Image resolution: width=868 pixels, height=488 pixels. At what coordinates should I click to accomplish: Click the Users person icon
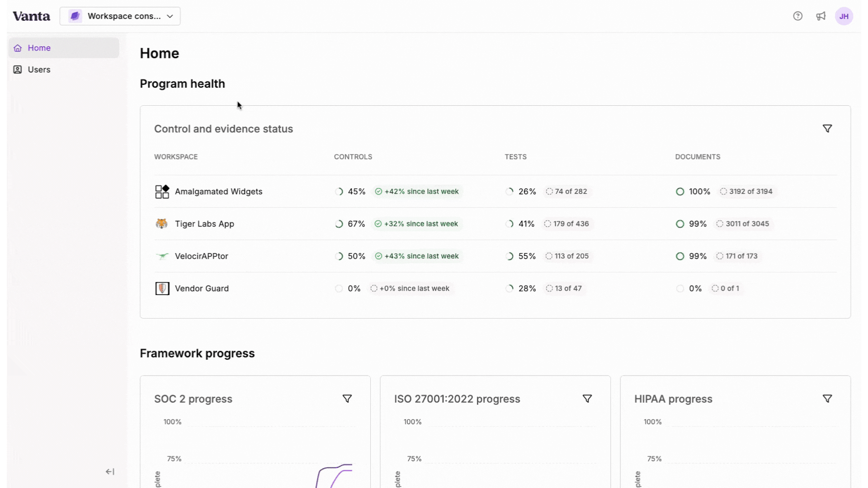[x=18, y=70]
